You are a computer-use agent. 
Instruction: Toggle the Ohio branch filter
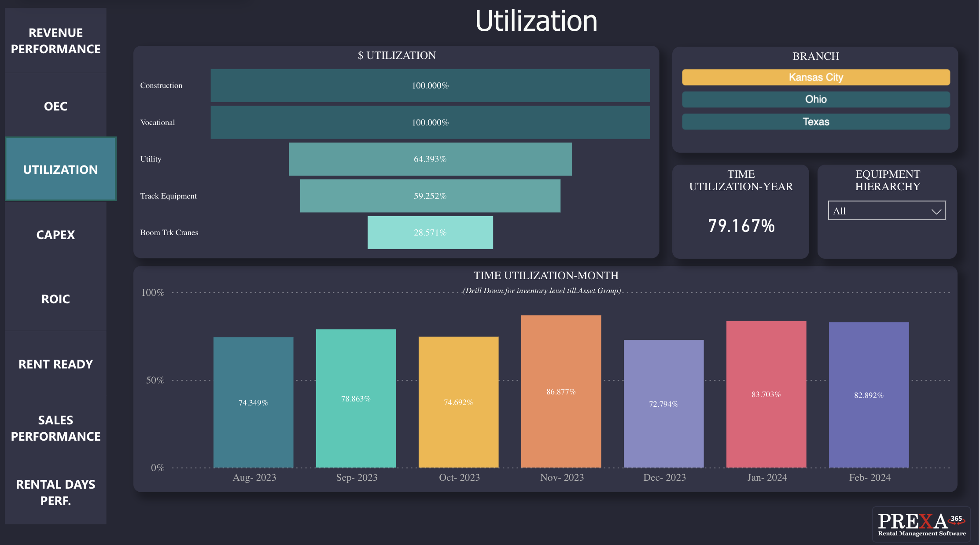click(x=815, y=99)
